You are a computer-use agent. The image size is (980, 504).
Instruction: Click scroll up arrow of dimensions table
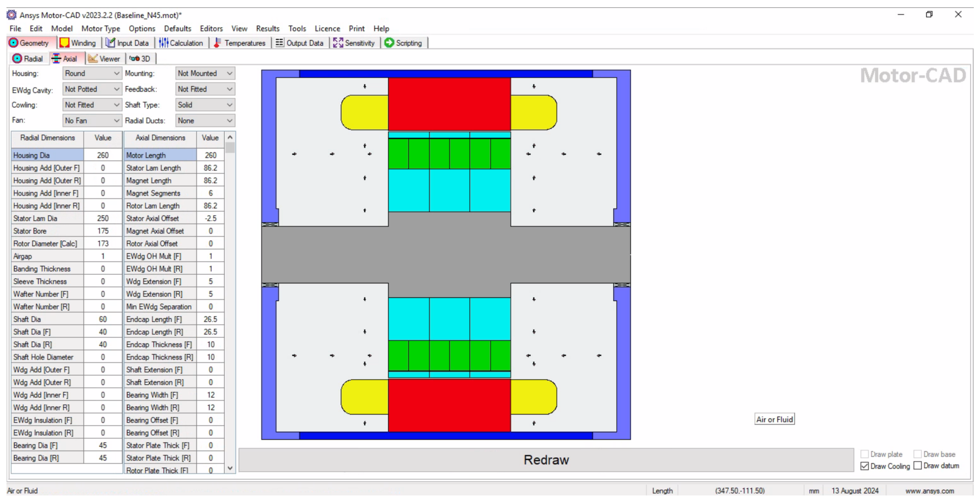pos(230,137)
